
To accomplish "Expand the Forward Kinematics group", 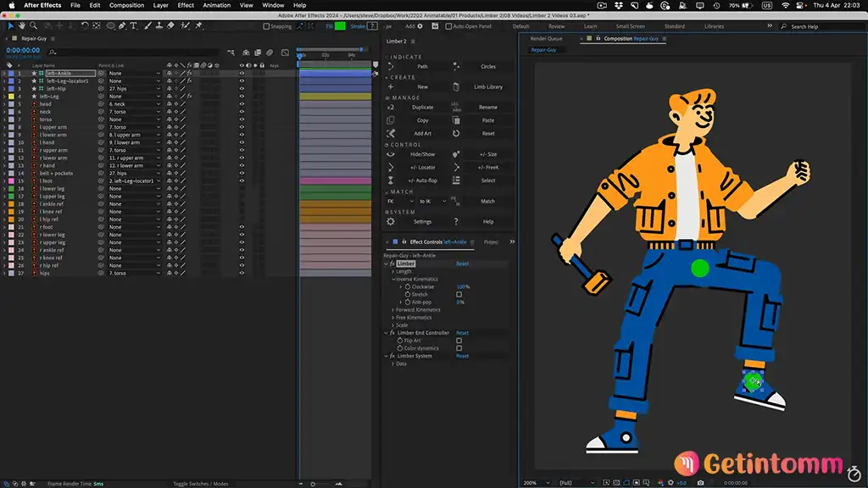I will pos(393,310).
